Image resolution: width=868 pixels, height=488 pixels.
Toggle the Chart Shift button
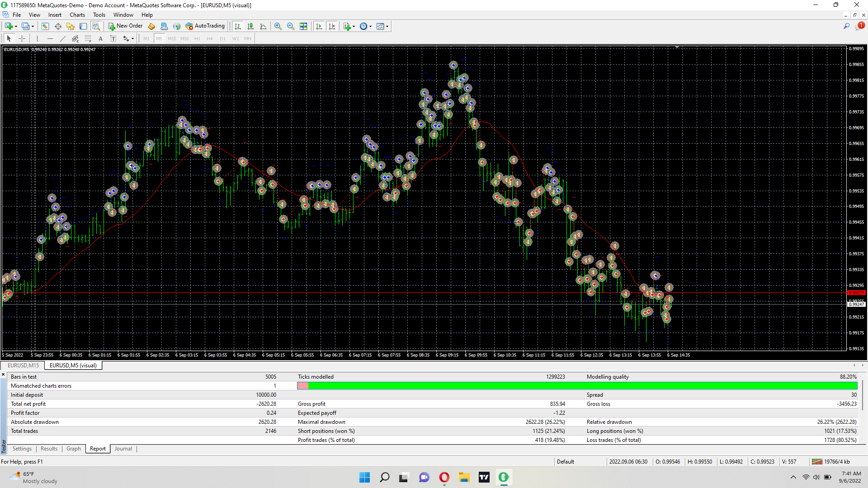click(332, 26)
